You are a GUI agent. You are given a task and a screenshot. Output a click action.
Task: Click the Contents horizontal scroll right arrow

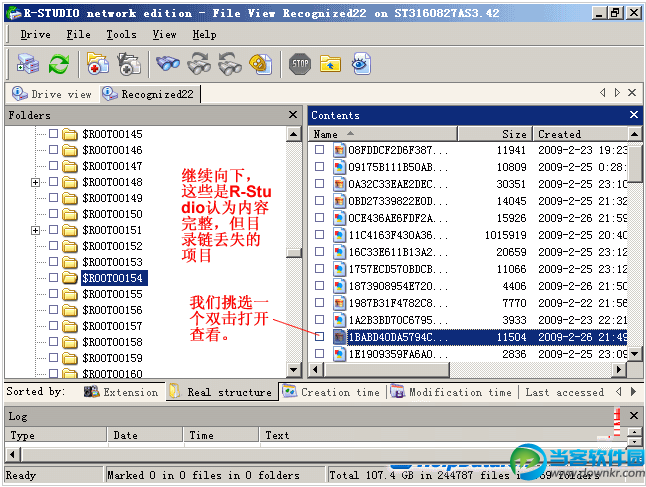(x=618, y=370)
